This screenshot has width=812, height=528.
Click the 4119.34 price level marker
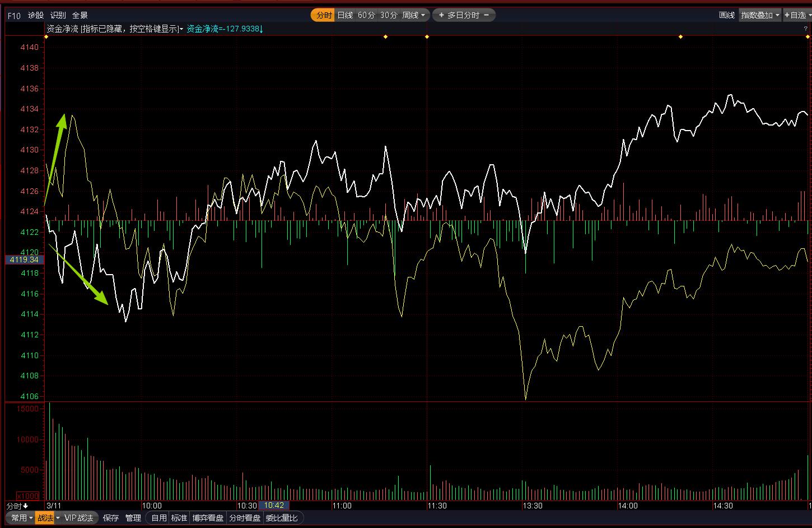tap(24, 260)
